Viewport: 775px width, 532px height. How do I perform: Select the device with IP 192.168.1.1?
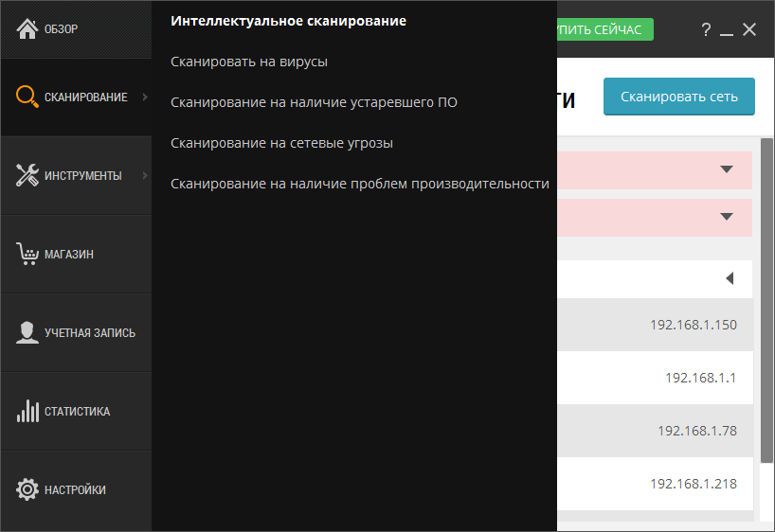tap(655, 378)
